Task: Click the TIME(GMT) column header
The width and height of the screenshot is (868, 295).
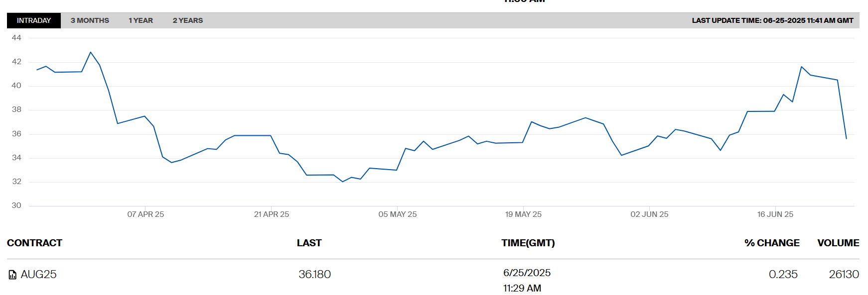Action: 528,243
